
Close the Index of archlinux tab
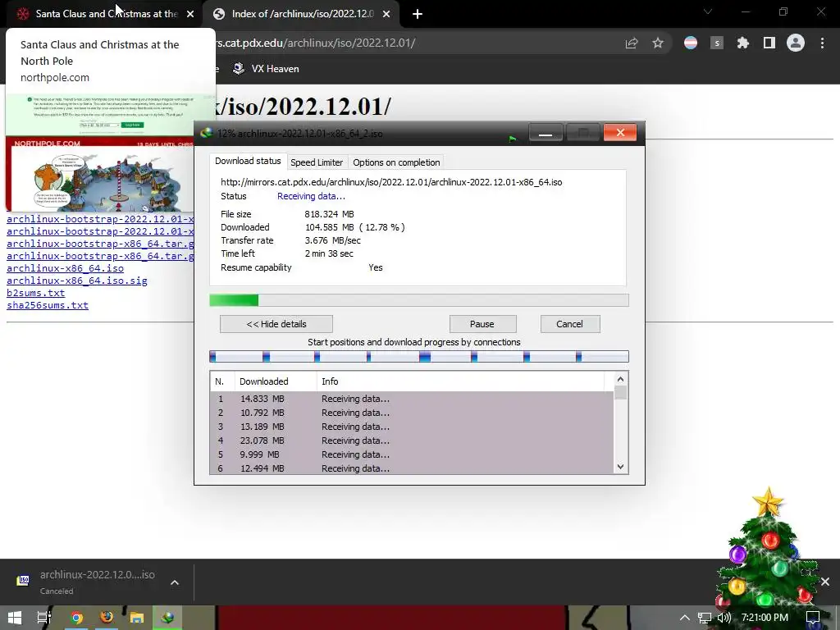386,14
